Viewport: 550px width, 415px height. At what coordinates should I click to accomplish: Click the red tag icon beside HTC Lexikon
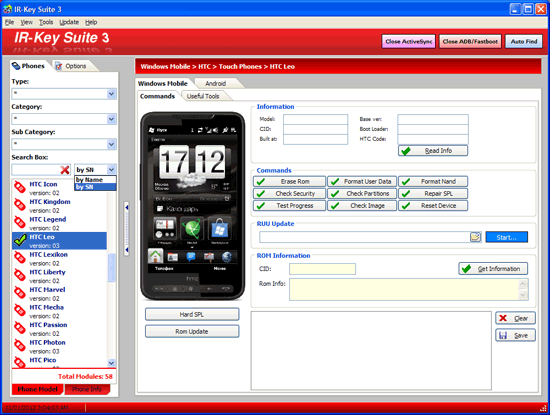pos(20,258)
